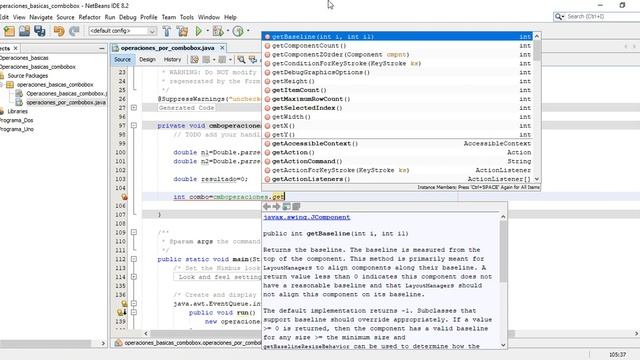Open the Refactor menu
640x360 pixels.
(x=89, y=17)
